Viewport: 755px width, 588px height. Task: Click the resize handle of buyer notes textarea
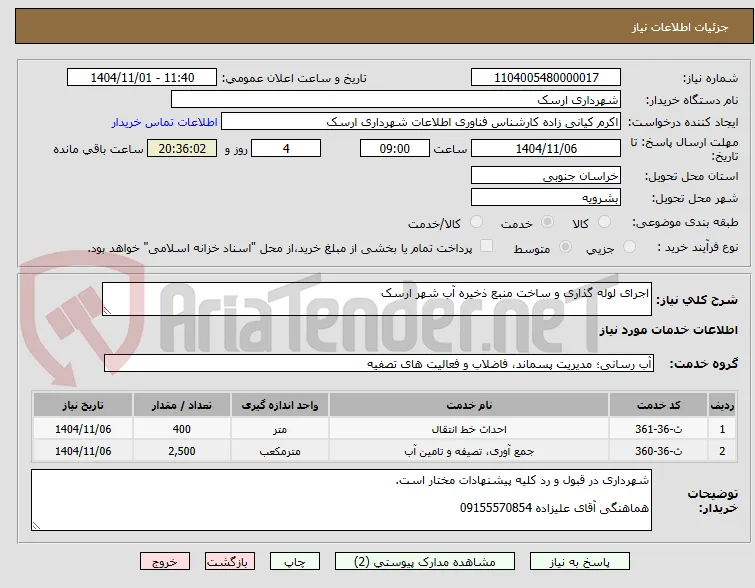point(36,525)
